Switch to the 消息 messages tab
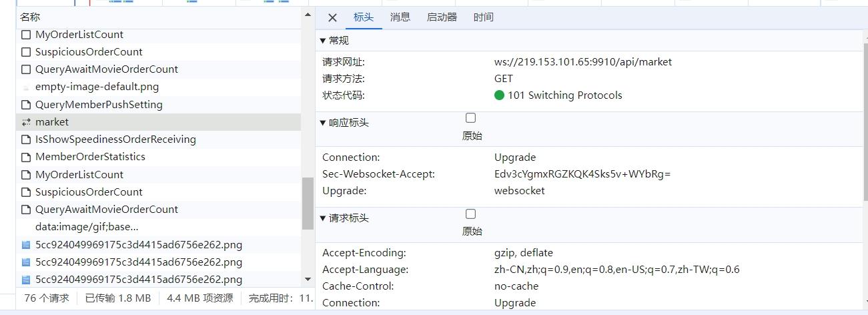 (400, 17)
